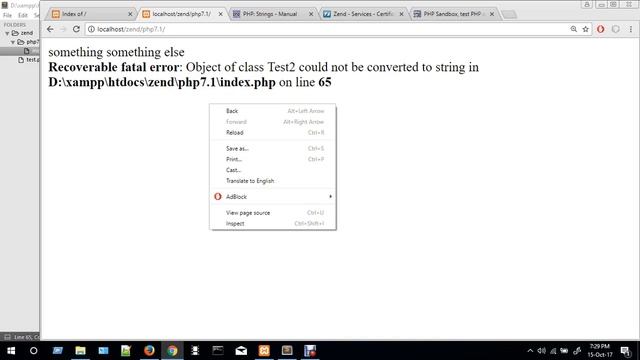640x360 pixels.
Task: Choose 'Cast...' in the context menu
Action: [x=273, y=170]
